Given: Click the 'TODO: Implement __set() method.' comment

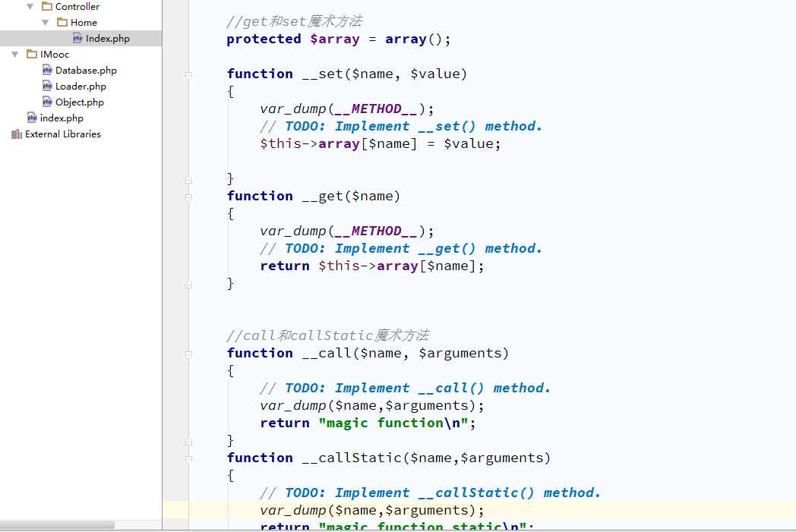Looking at the screenshot, I should [413, 126].
